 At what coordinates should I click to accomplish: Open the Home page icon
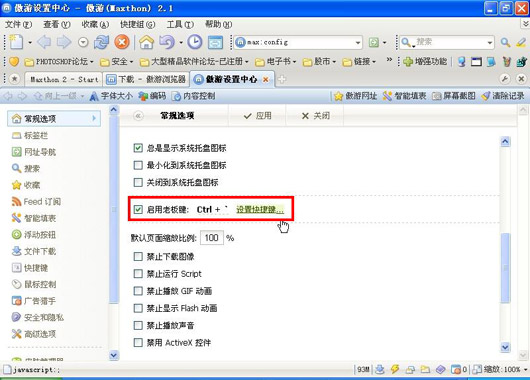point(147,42)
